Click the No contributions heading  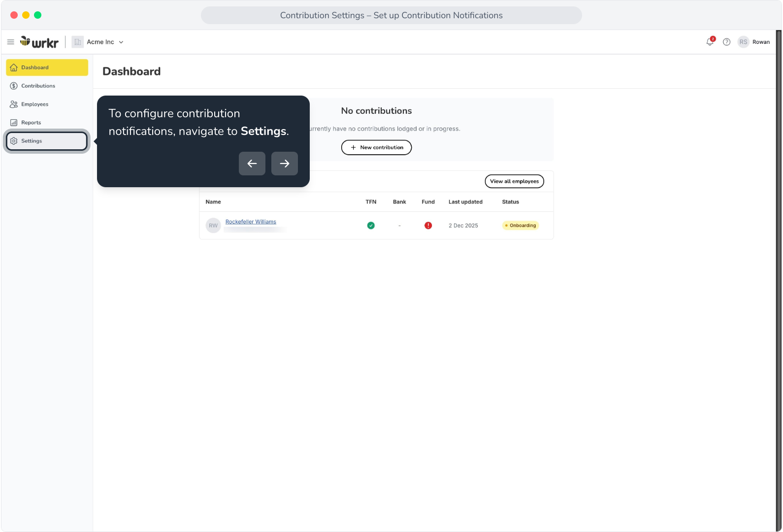(x=376, y=111)
